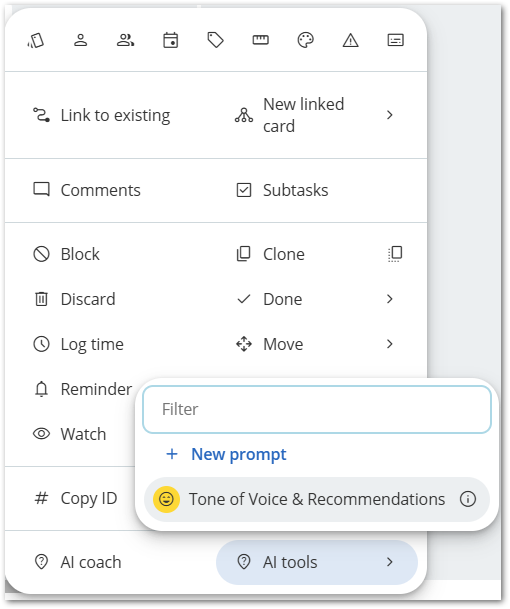Image resolution: width=510 pixels, height=609 pixels.
Task: Open Subtasks with the checkbox icon
Action: click(x=282, y=190)
